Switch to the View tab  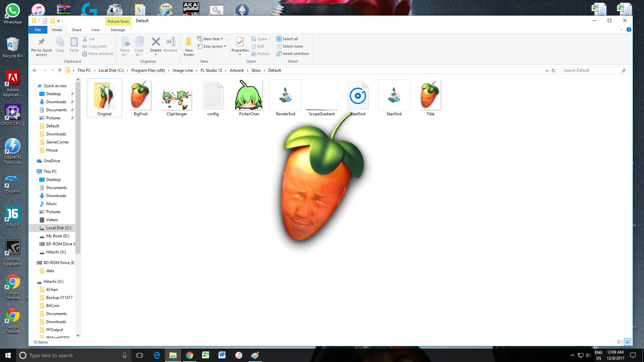(95, 29)
